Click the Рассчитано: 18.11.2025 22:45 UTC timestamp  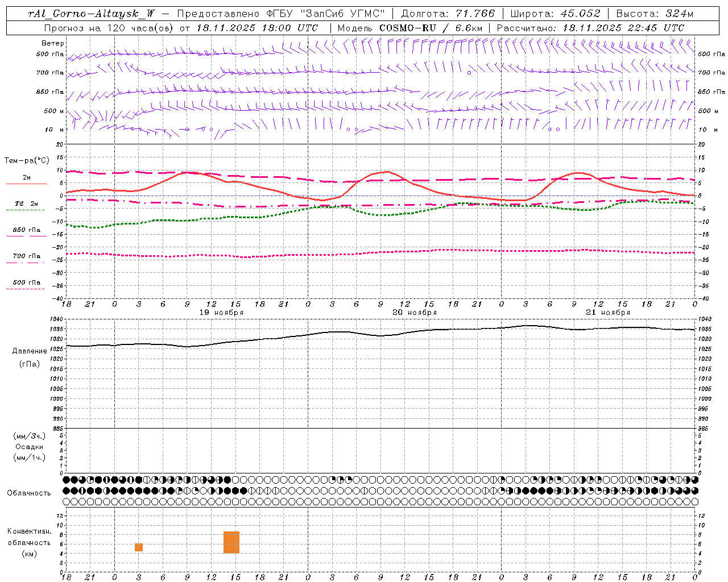[590, 28]
